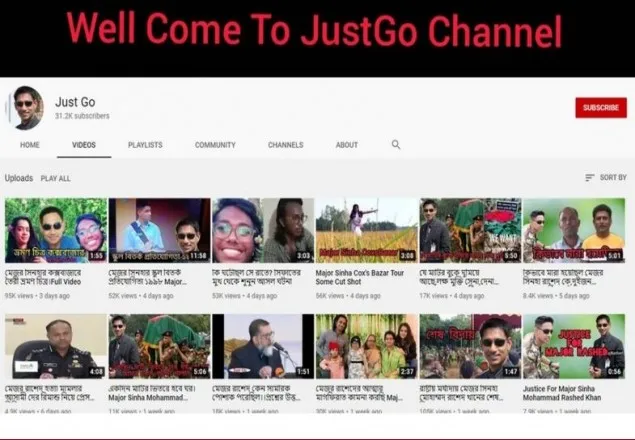Screen dimensions: 635x440
Task: Click '95K views • 3 days ago' text
Action: (x=37, y=296)
